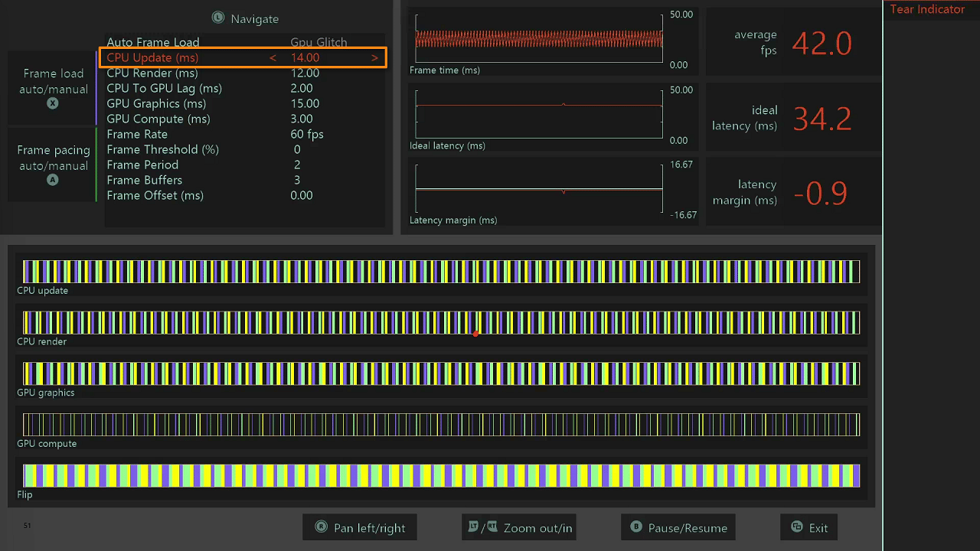Click the B icon on Pause/Resume

coord(636,527)
